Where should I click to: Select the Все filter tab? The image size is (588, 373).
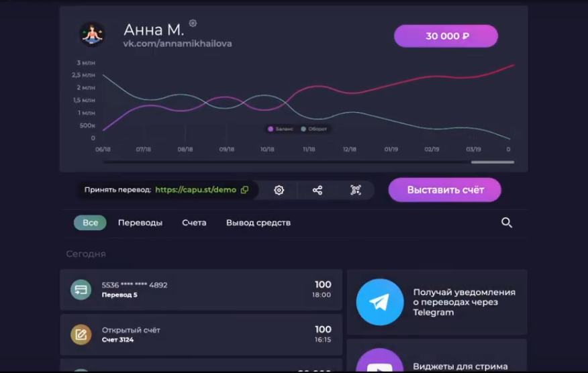(90, 223)
